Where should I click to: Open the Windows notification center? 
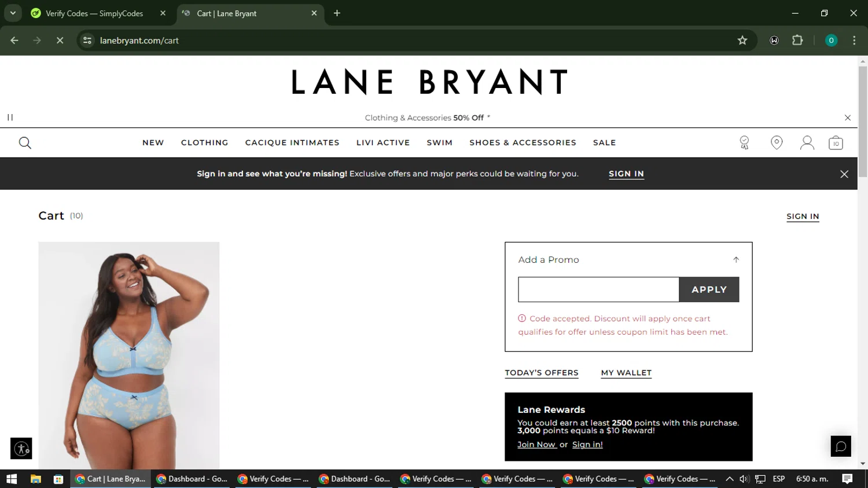pyautogui.click(x=847, y=479)
